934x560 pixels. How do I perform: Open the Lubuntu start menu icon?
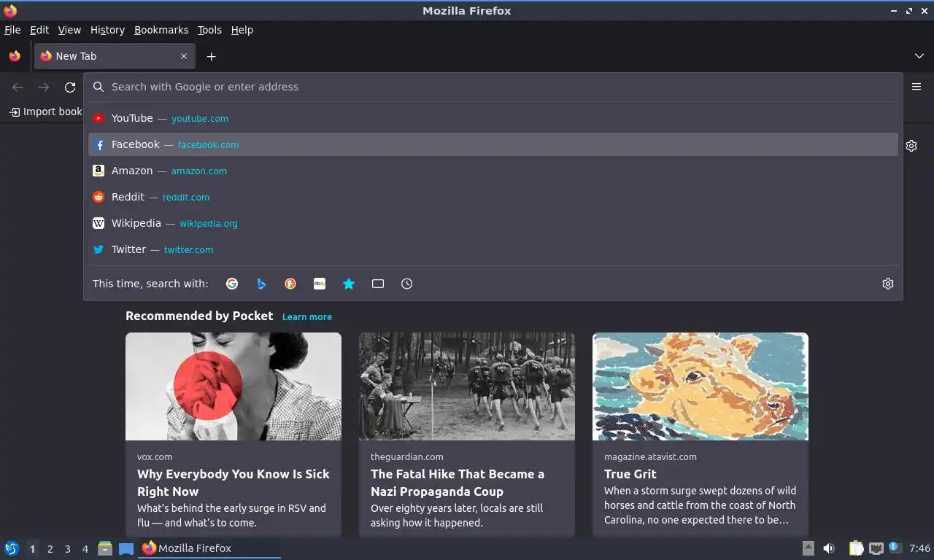tap(12, 548)
